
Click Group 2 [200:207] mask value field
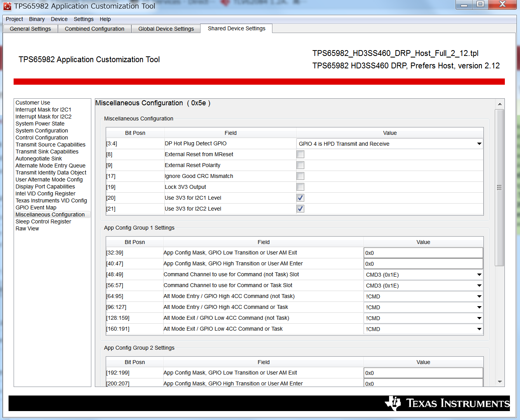423,383
